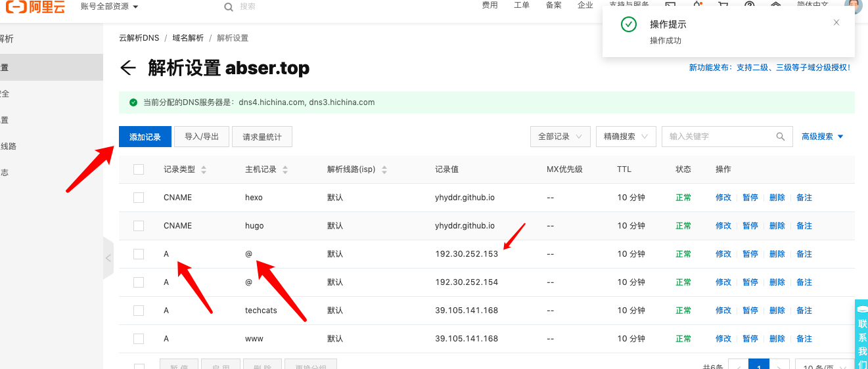This screenshot has width=868, height=369.
Task: Click the 导入/导出 button
Action: pyautogui.click(x=202, y=137)
